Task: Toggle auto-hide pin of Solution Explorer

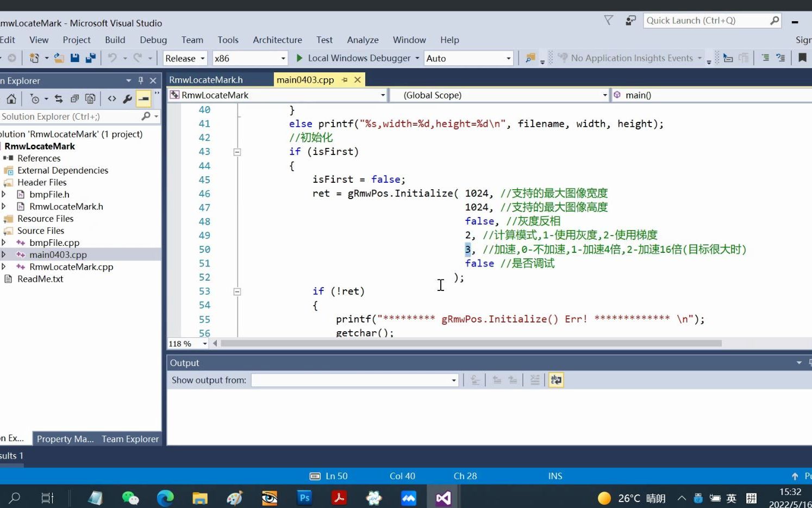Action: (x=141, y=80)
